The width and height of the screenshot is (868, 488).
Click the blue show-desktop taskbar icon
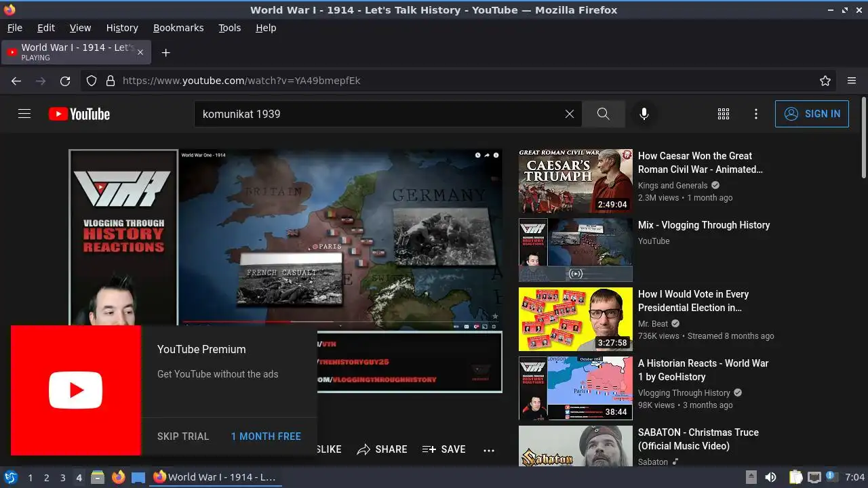(138, 477)
